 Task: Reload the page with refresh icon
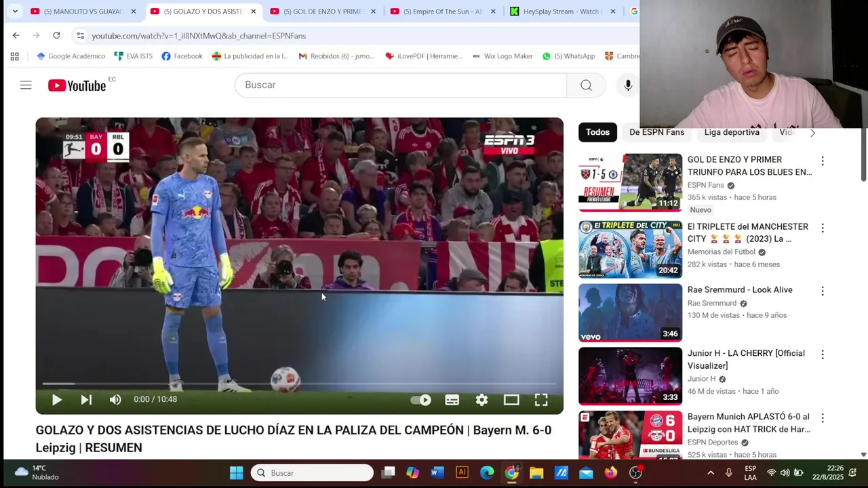pyautogui.click(x=56, y=35)
